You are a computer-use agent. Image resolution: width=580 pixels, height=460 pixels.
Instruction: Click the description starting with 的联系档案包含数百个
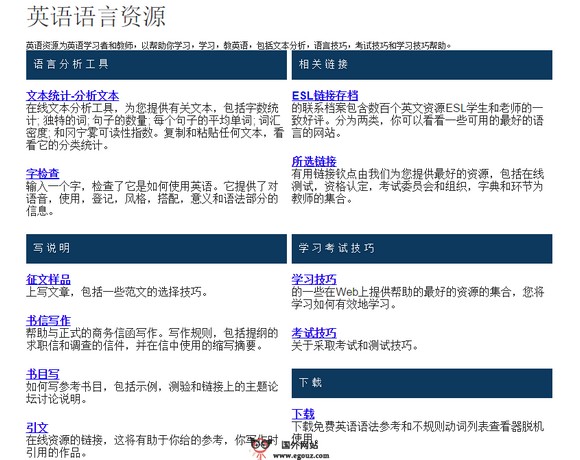pos(418,121)
